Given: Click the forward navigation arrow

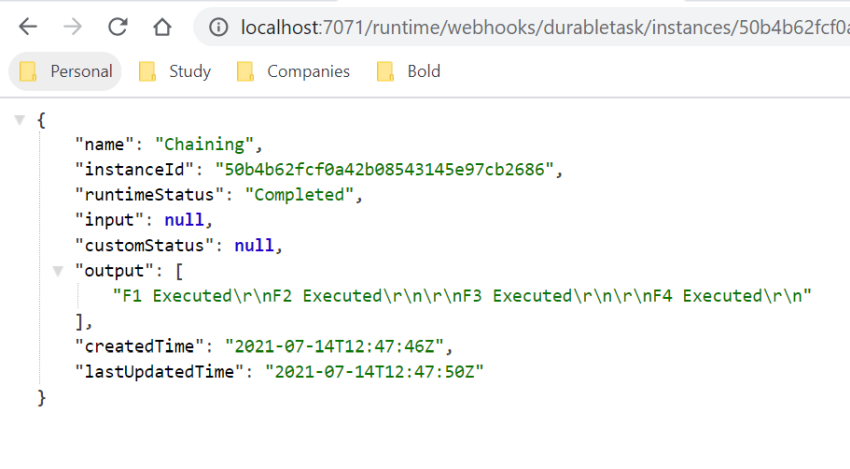Looking at the screenshot, I should (73, 27).
